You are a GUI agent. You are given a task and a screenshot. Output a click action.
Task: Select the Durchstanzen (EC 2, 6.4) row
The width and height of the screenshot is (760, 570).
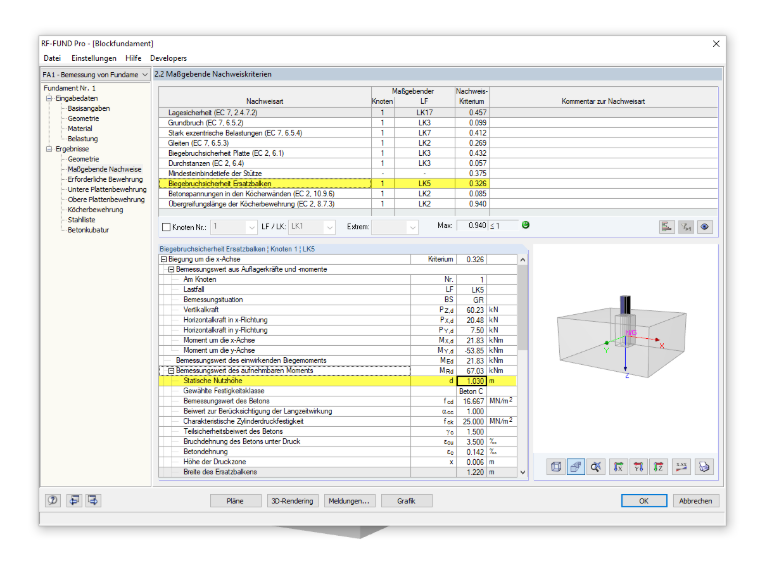click(438, 163)
